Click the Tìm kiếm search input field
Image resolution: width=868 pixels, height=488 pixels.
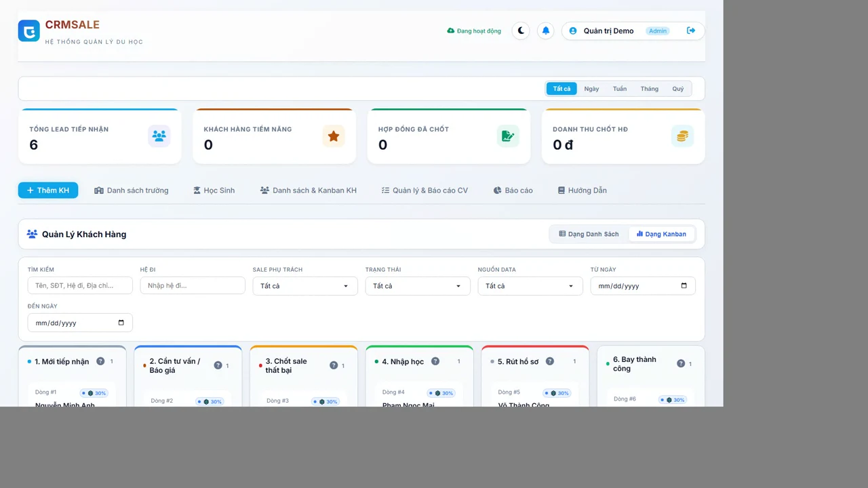pos(80,285)
